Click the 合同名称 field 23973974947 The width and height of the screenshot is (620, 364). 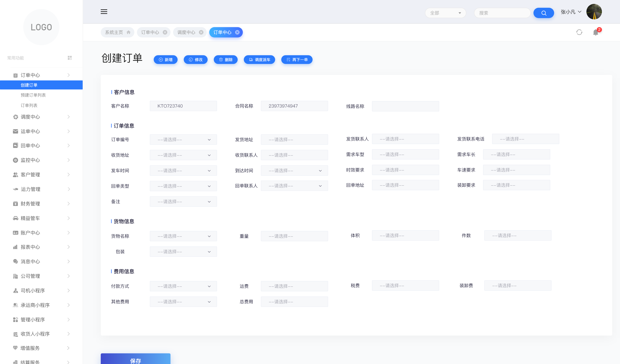pyautogui.click(x=294, y=106)
